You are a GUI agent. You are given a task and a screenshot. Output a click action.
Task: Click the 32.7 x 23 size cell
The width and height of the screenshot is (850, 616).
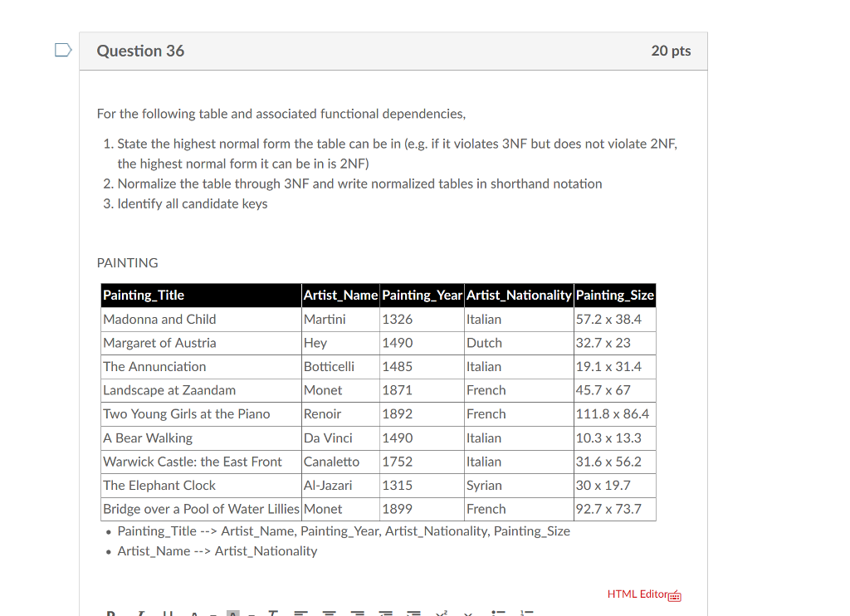point(615,343)
